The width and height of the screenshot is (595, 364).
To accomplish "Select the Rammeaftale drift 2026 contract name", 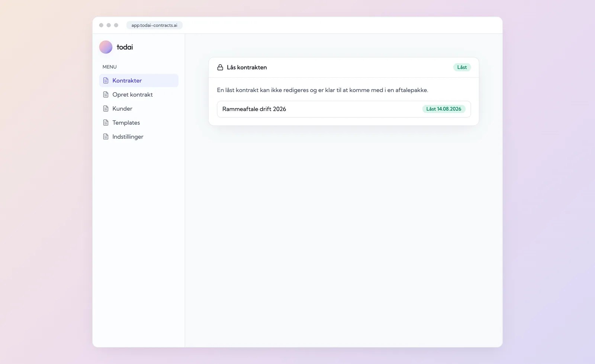I will pyautogui.click(x=254, y=109).
